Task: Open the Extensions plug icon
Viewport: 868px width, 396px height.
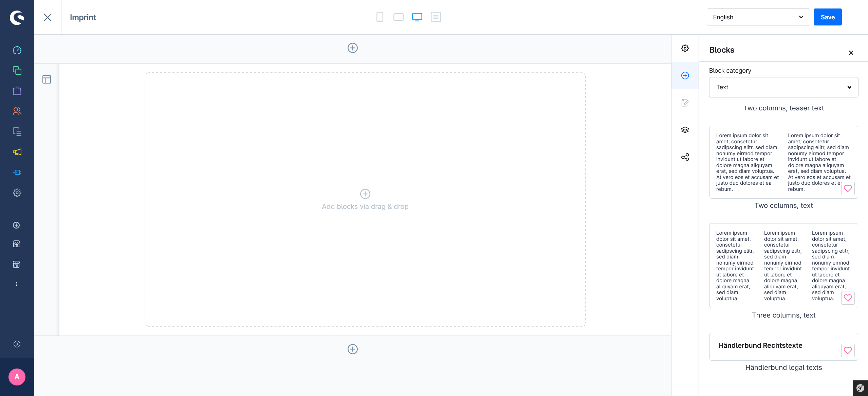Action: pyautogui.click(x=17, y=173)
